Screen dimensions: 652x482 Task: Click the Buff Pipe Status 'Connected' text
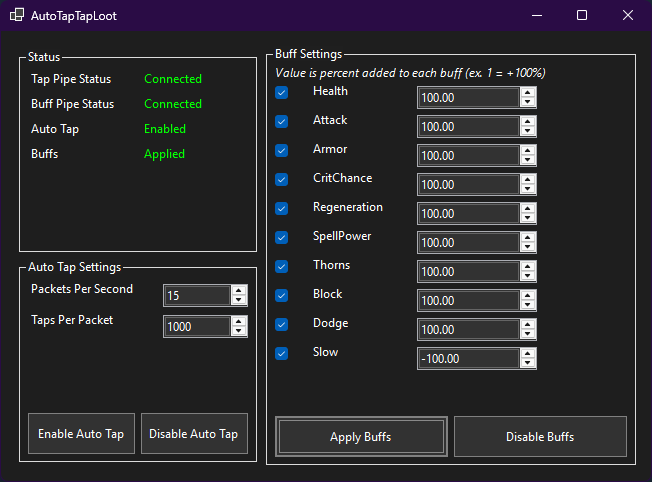tap(173, 104)
